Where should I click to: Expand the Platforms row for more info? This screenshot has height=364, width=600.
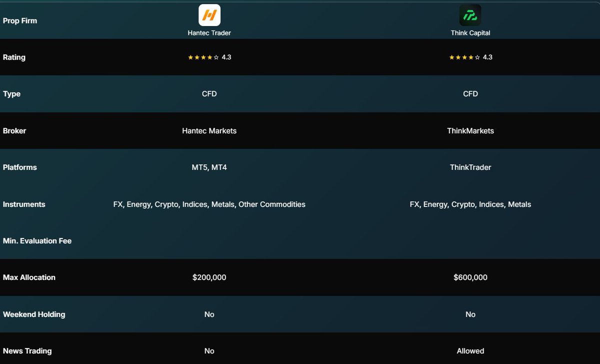coord(20,167)
